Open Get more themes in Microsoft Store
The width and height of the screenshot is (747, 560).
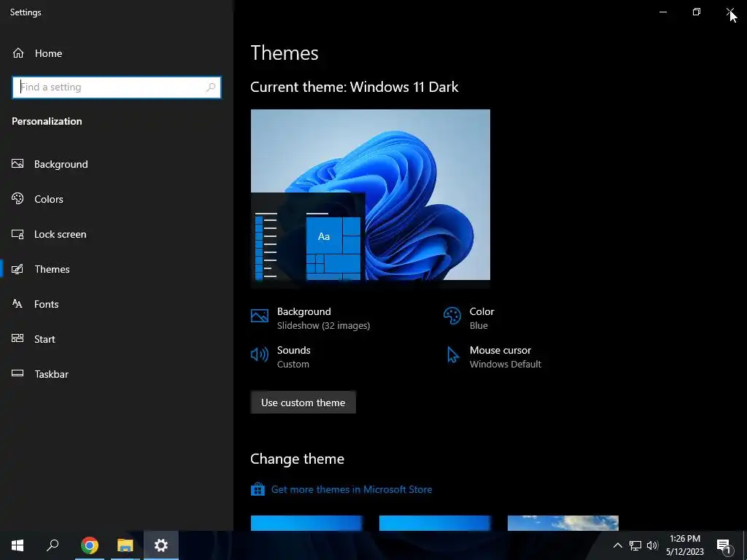[352, 489]
